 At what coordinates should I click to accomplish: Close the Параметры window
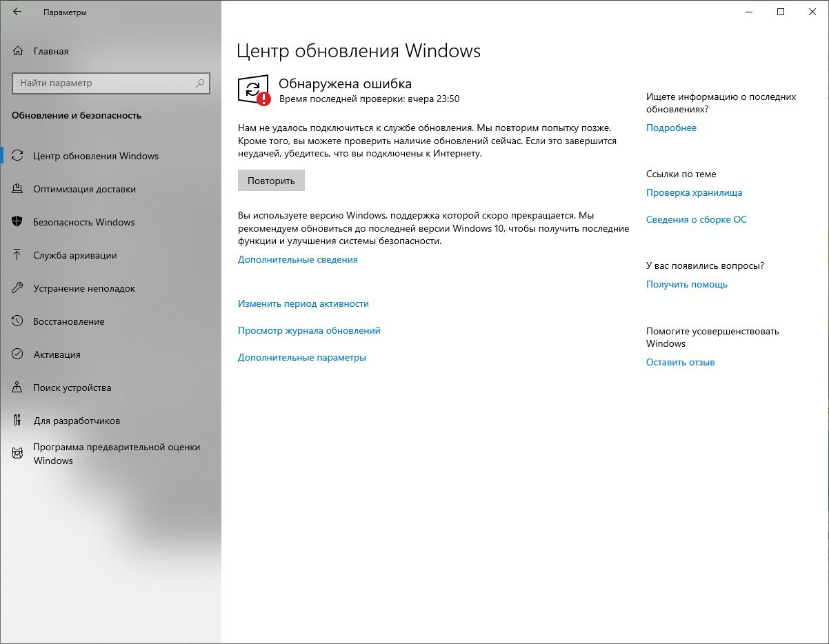click(x=812, y=12)
